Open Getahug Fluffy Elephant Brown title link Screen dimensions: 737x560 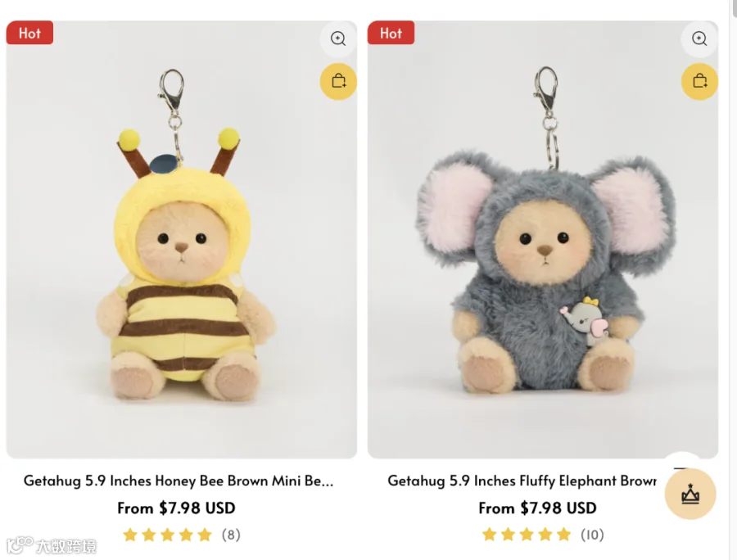point(522,481)
